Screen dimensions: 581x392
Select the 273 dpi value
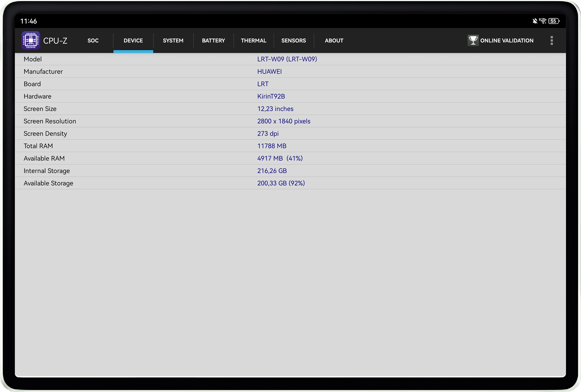click(268, 134)
